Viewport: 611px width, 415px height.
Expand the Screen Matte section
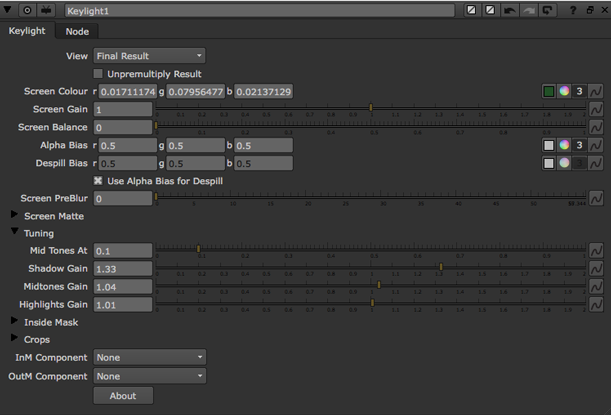tap(14, 214)
